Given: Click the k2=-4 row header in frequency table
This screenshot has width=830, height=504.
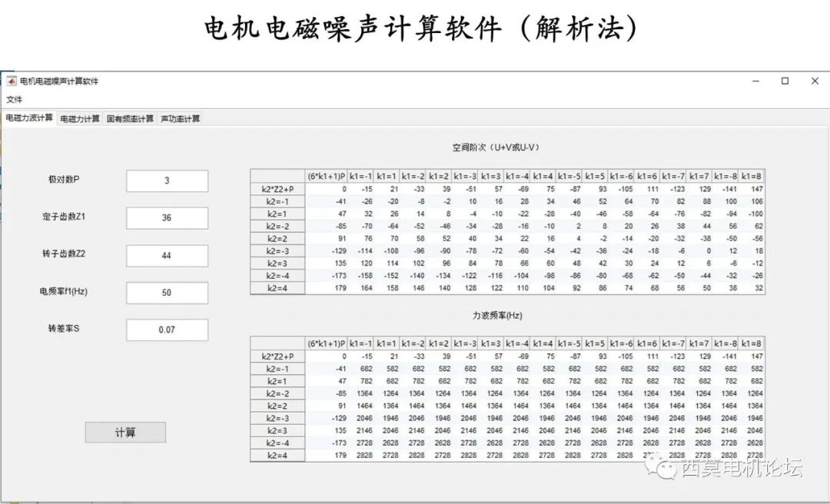Looking at the screenshot, I should tap(279, 442).
